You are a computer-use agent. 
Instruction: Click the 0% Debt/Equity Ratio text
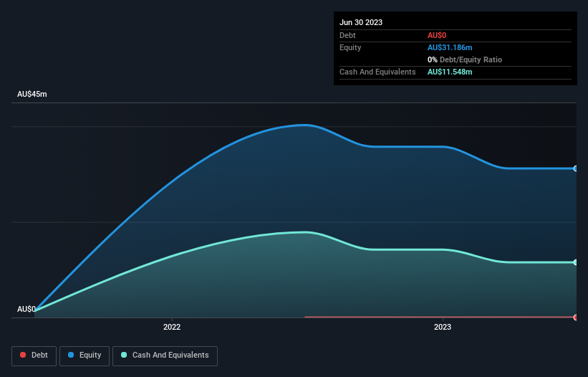pos(465,59)
